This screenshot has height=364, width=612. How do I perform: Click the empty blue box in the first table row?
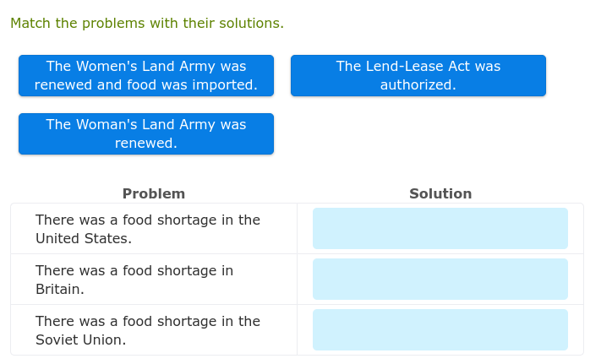pyautogui.click(x=440, y=229)
